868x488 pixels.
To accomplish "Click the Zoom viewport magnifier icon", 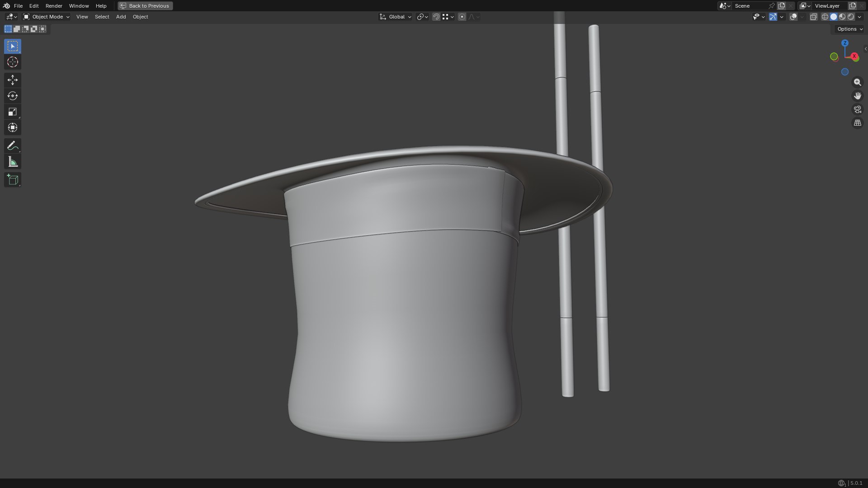I will point(857,82).
